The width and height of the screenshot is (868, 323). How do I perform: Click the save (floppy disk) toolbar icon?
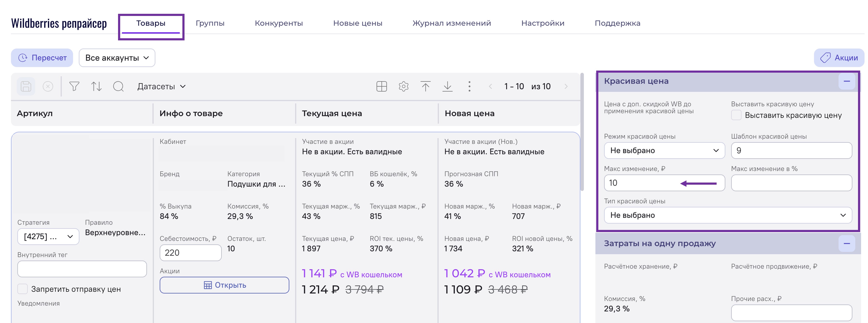point(26,86)
